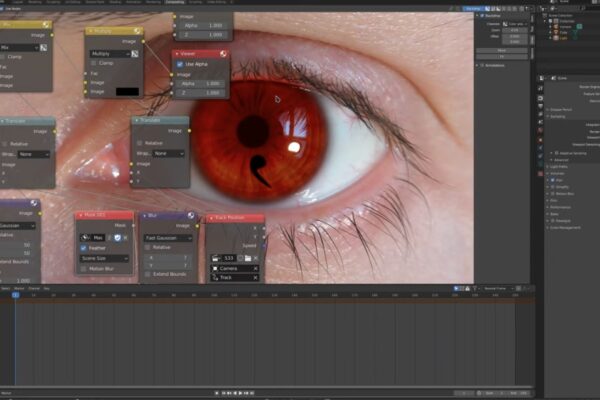Play the animation in timeline
Viewport: 600px width, 400px height.
click(240, 393)
